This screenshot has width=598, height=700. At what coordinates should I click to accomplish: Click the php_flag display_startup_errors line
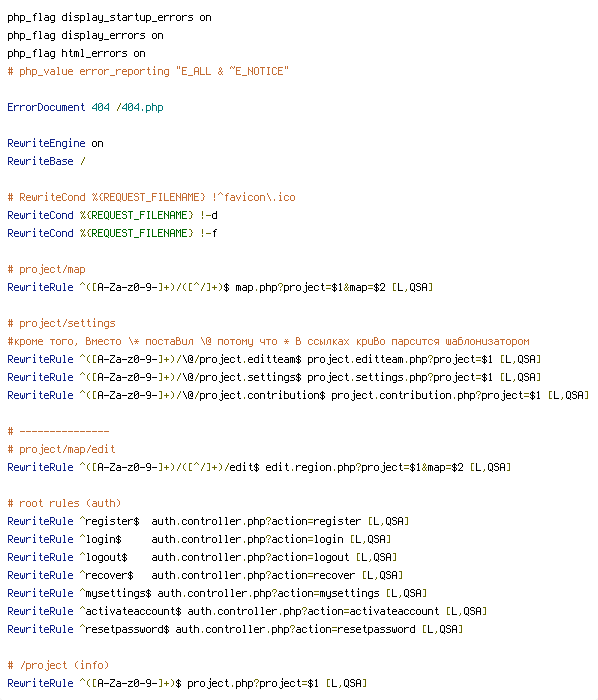point(109,18)
